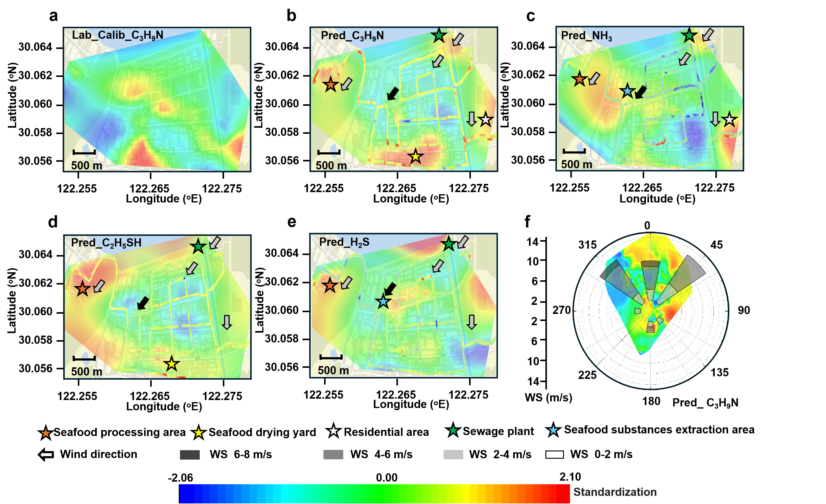Click the green star in the Pred_C3H9N map

coord(439,35)
